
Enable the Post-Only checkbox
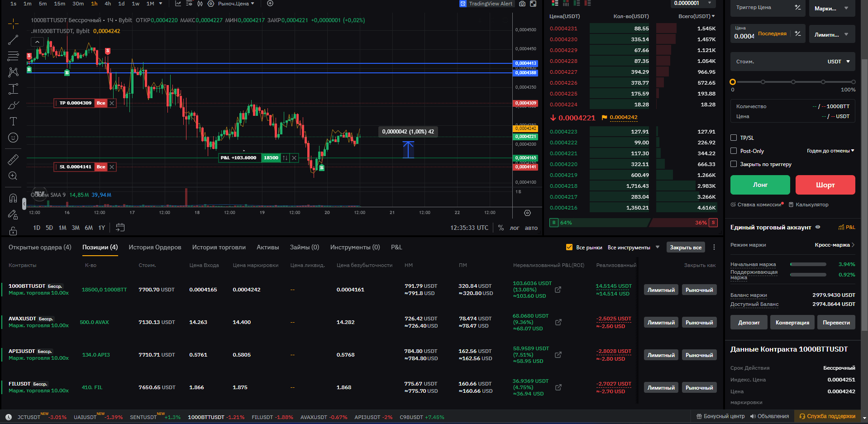734,151
